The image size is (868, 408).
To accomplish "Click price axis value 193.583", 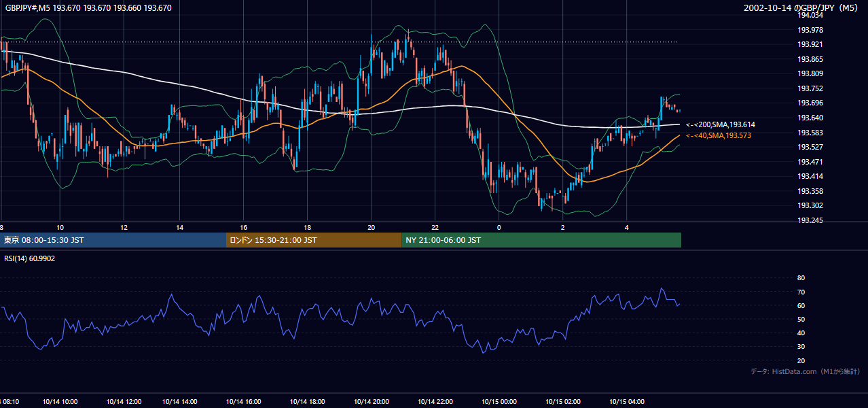I will (810, 133).
